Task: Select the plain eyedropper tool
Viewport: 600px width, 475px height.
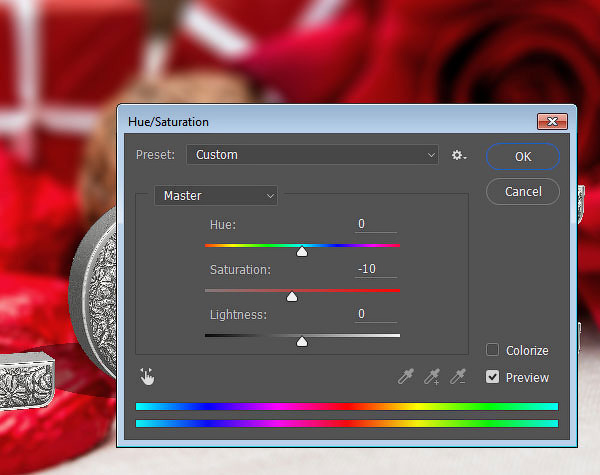Action: click(406, 376)
